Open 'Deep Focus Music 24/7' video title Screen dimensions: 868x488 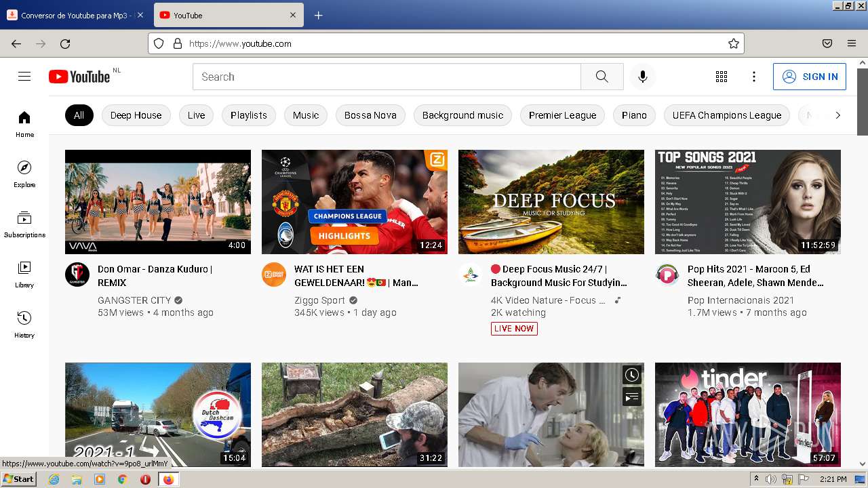click(x=559, y=276)
